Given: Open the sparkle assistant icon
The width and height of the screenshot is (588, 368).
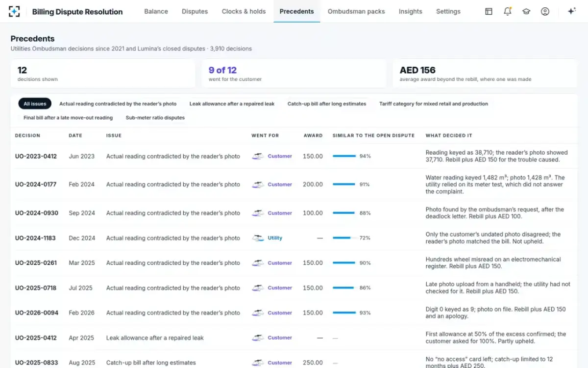Looking at the screenshot, I should tap(571, 11).
